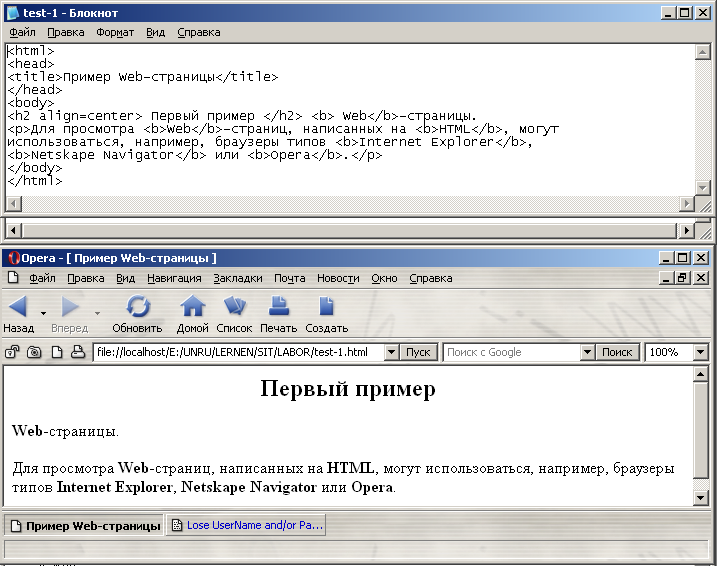Open Notepad's Справка menu
Viewport: 717px width, 566px height.
pyautogui.click(x=199, y=32)
